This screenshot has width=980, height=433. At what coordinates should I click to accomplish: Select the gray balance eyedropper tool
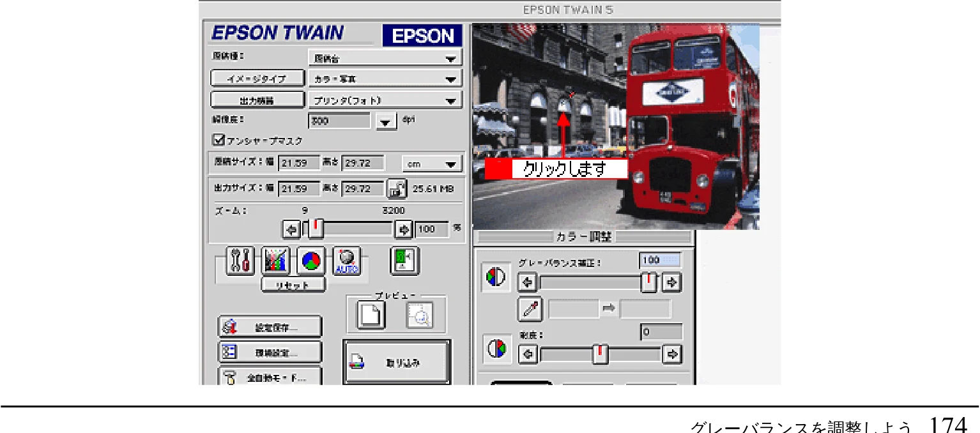click(x=530, y=310)
